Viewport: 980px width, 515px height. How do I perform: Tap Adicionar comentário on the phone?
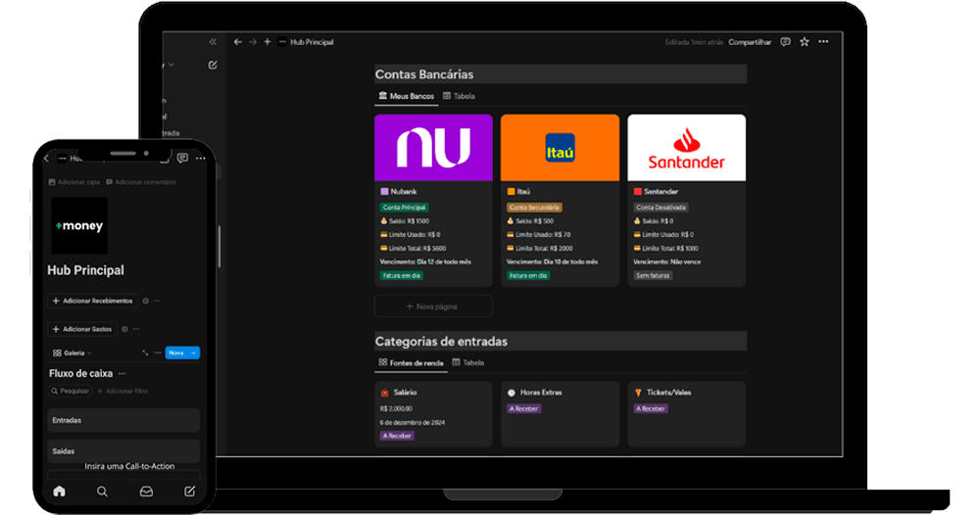tap(141, 182)
